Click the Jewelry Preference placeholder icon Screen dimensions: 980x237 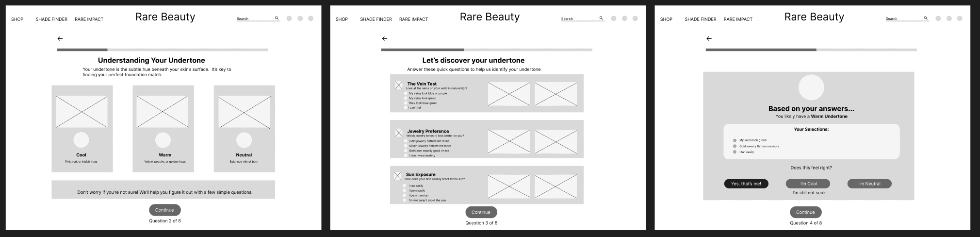point(399,132)
